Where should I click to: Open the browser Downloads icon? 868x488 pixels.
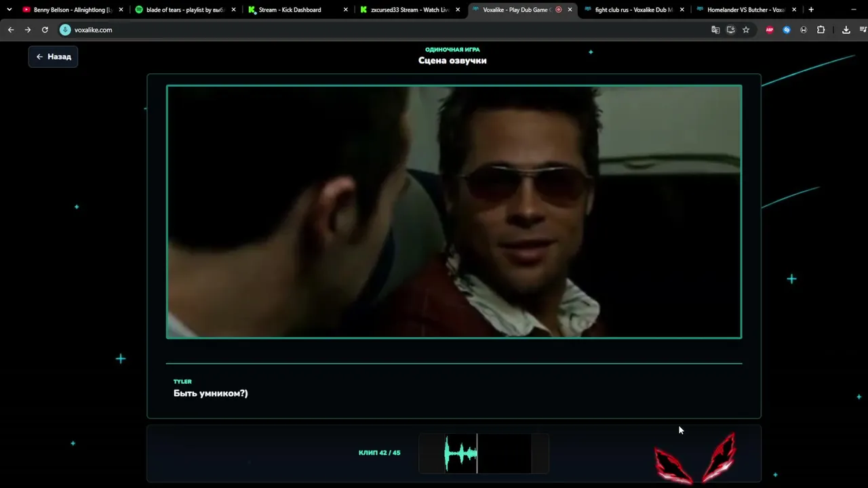[x=846, y=30]
